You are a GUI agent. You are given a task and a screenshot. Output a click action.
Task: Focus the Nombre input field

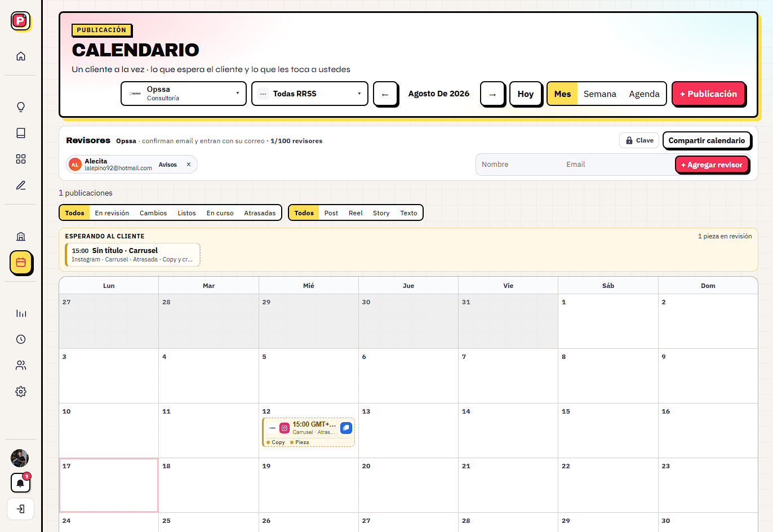pos(518,165)
